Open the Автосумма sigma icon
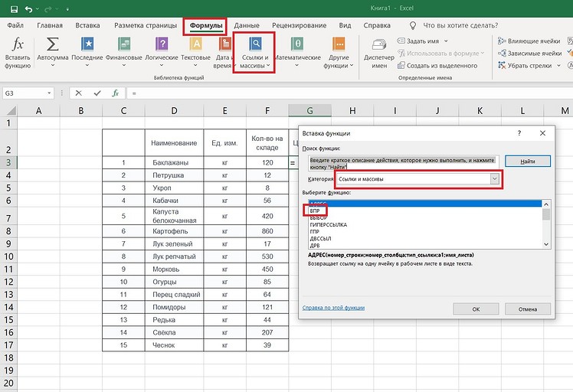 pyautogui.click(x=53, y=46)
